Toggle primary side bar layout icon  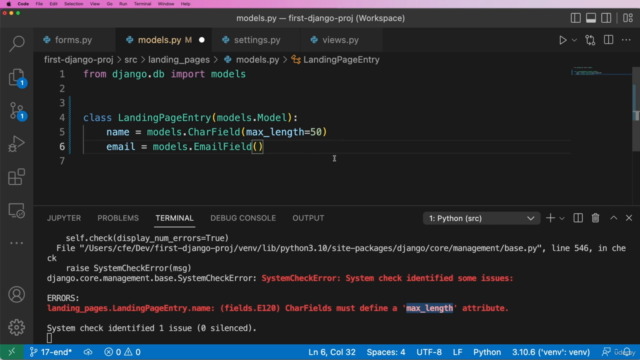[576, 18]
